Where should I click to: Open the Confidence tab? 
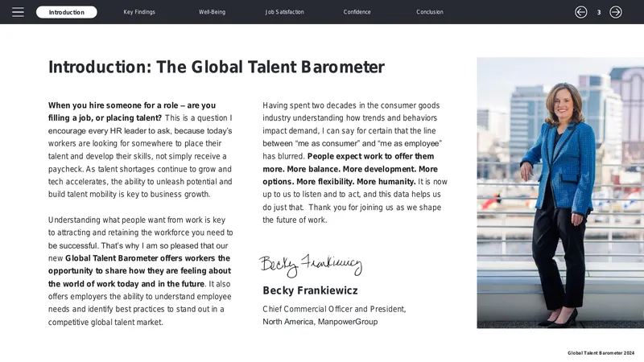point(357,12)
